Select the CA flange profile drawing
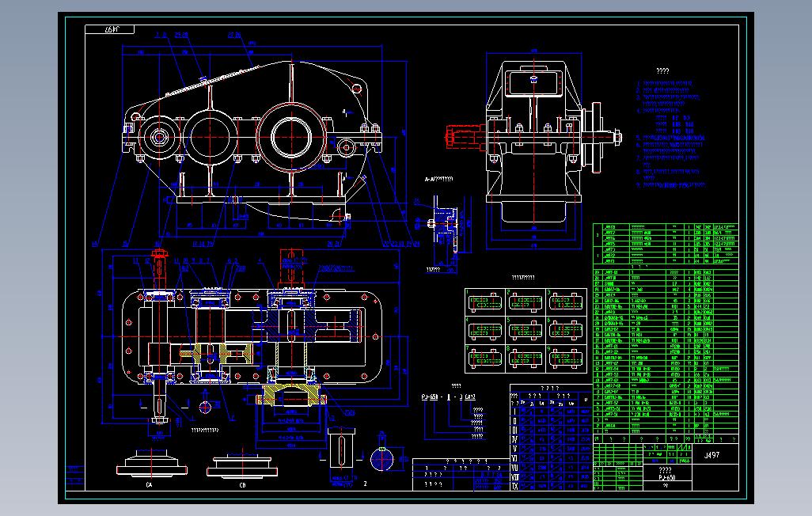The height and width of the screenshot is (516, 812). tap(151, 463)
